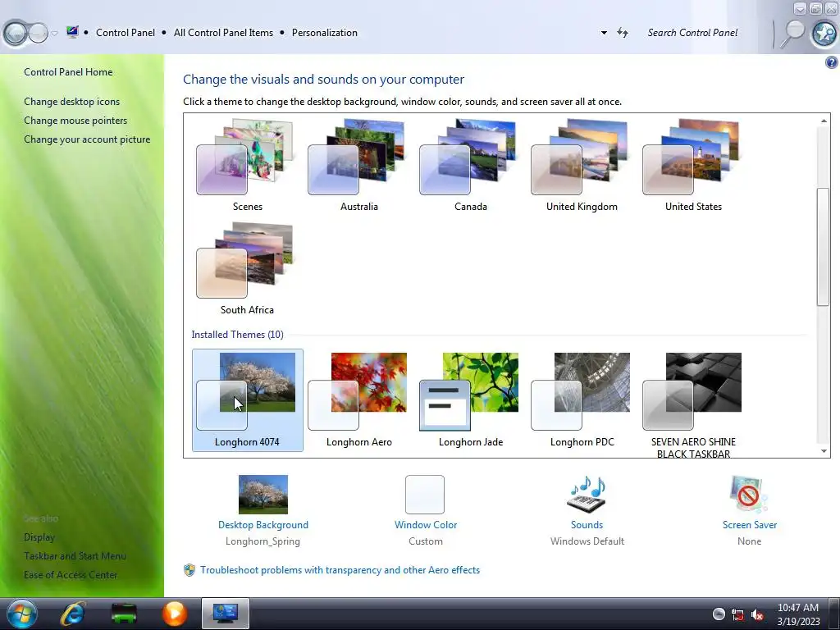This screenshot has width=840, height=630.
Task: Open the Help question mark button
Action: click(x=832, y=62)
